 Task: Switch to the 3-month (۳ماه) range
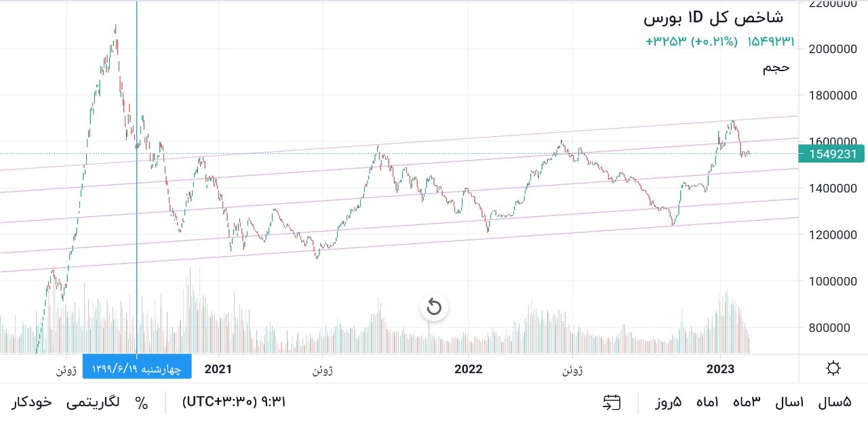(x=747, y=402)
